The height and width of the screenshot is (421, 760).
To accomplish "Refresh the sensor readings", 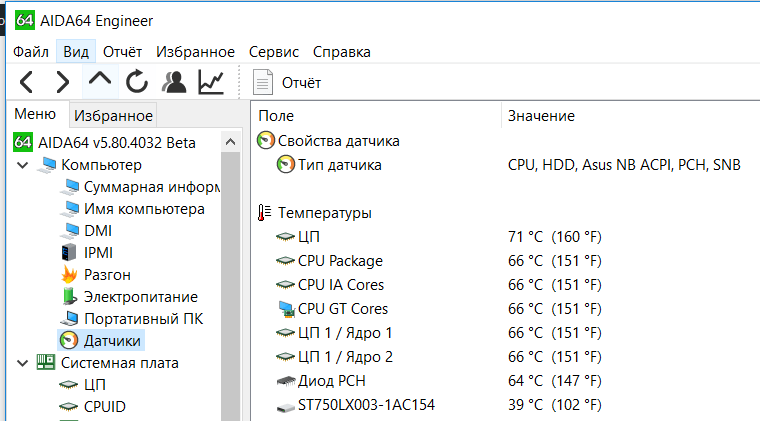I will 137,81.
